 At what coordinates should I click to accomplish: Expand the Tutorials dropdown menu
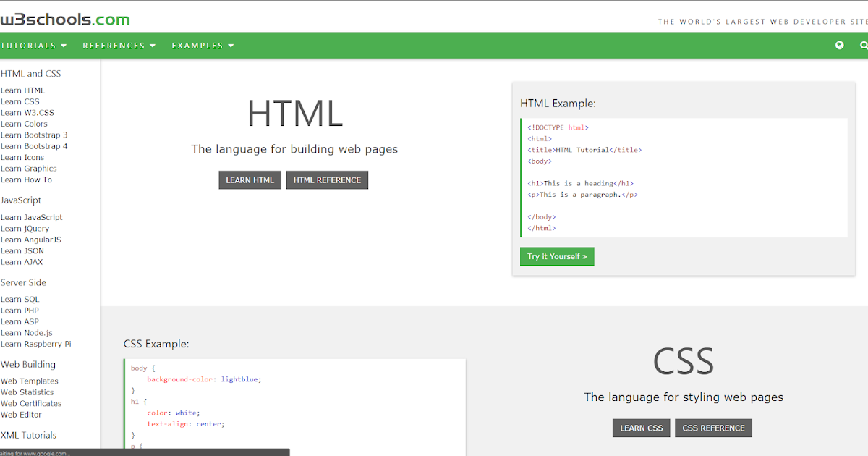point(33,46)
